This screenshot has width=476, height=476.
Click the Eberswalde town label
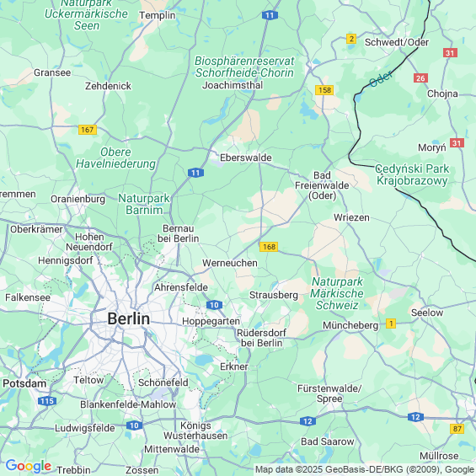tap(246, 158)
